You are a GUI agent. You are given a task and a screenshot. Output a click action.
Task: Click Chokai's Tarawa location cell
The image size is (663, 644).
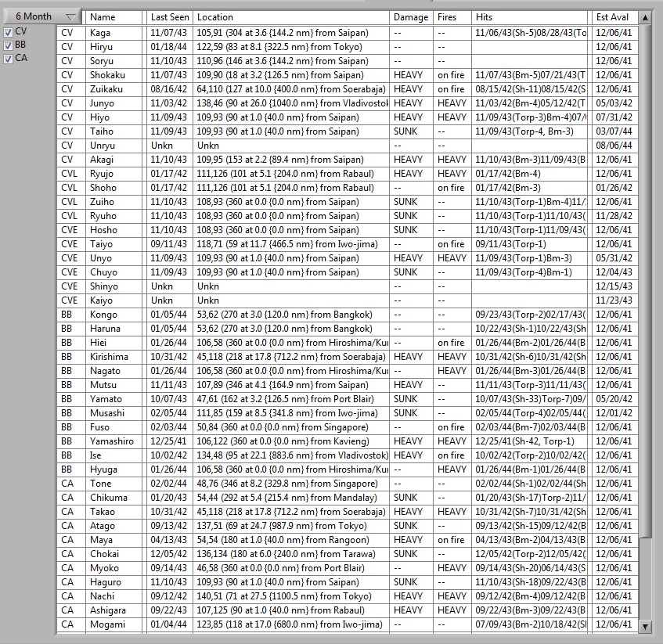pos(291,554)
